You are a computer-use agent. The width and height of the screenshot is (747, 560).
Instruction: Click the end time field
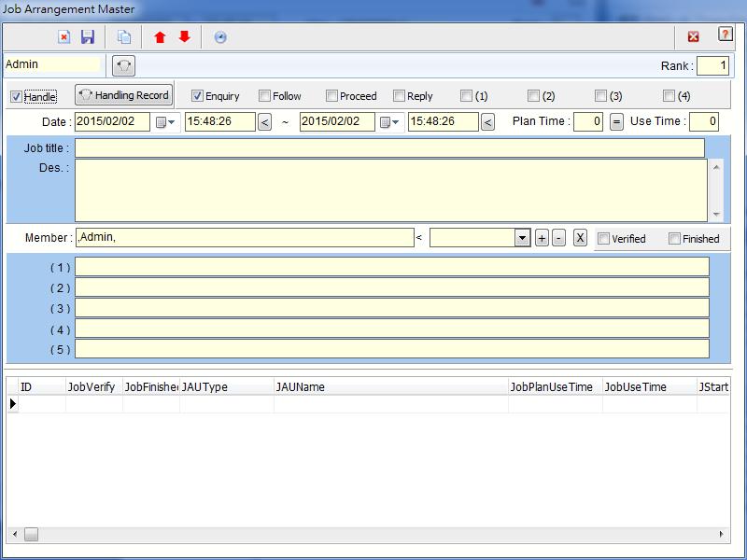click(x=443, y=121)
